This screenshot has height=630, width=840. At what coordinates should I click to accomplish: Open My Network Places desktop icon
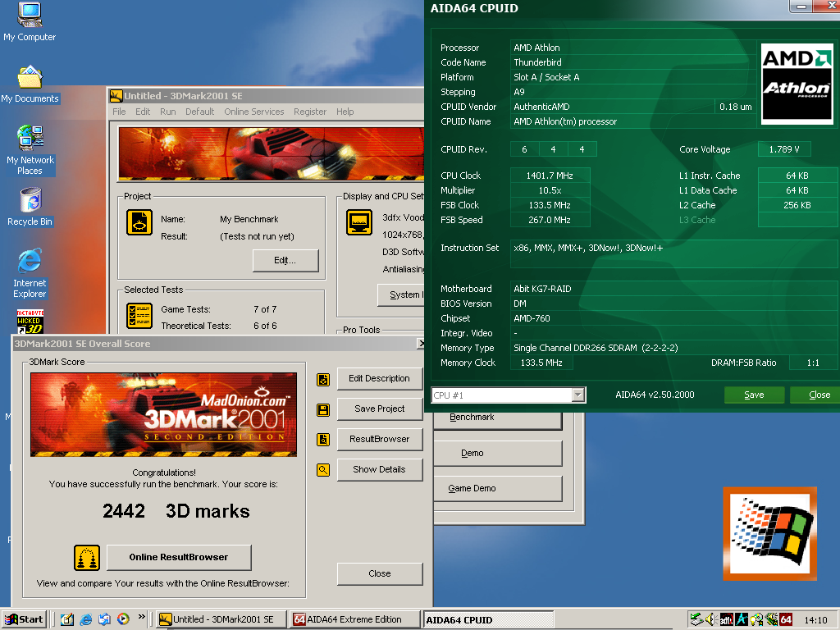coord(30,150)
